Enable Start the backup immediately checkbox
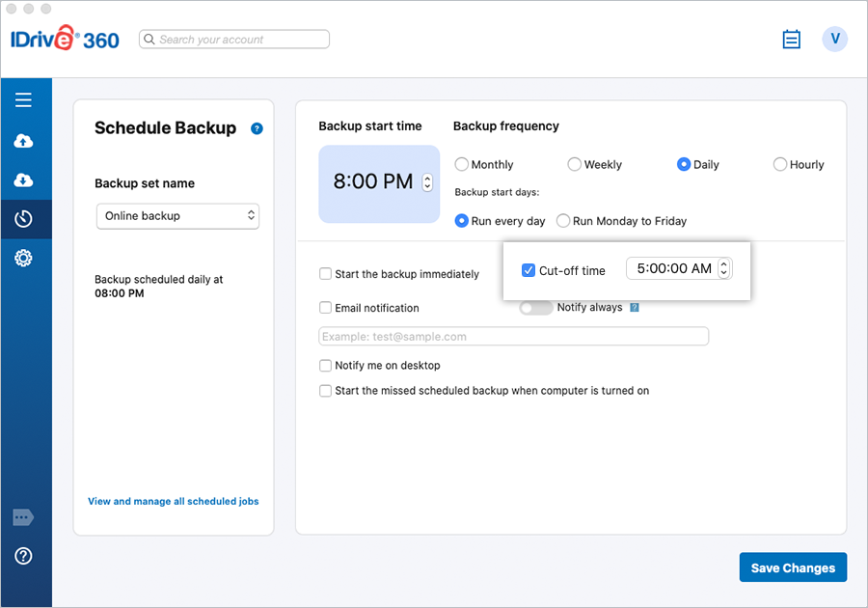 [326, 274]
